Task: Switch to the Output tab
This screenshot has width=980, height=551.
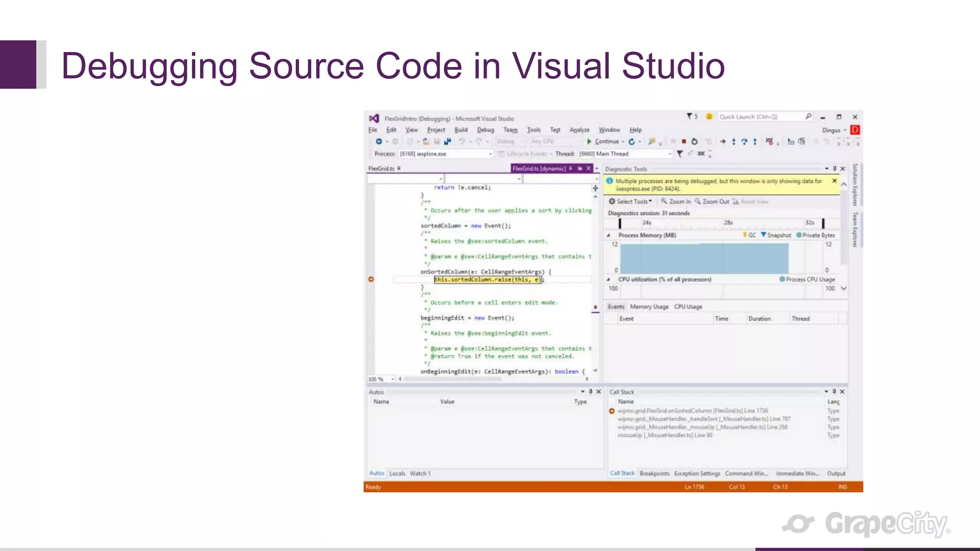Action: 836,474
